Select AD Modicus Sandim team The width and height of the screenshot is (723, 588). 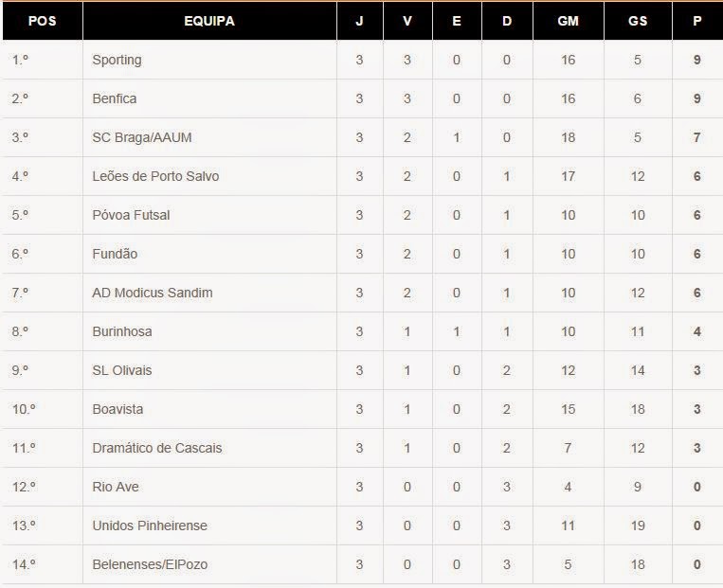coord(153,293)
